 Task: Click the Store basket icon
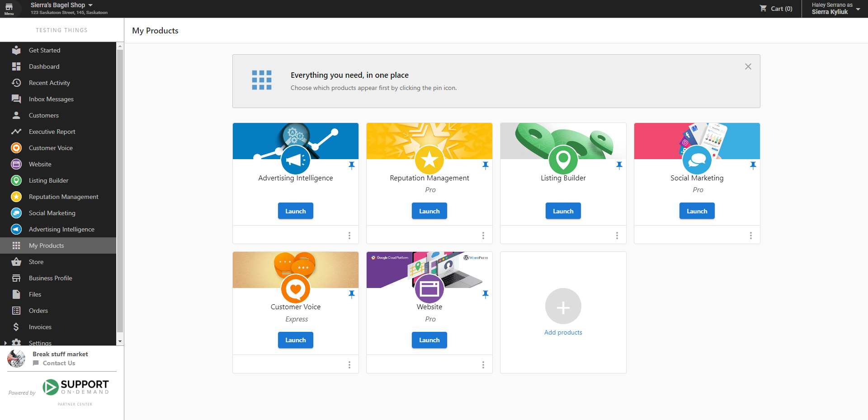(16, 262)
